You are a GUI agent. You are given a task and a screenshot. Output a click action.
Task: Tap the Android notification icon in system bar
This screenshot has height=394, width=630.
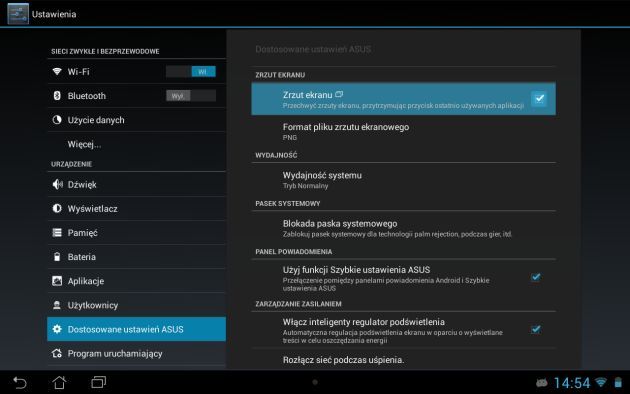tap(542, 383)
